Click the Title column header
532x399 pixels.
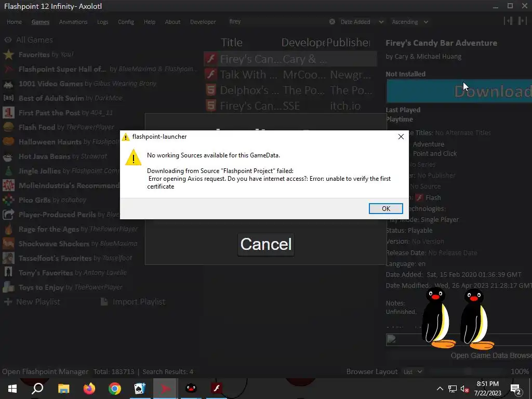coord(232,43)
